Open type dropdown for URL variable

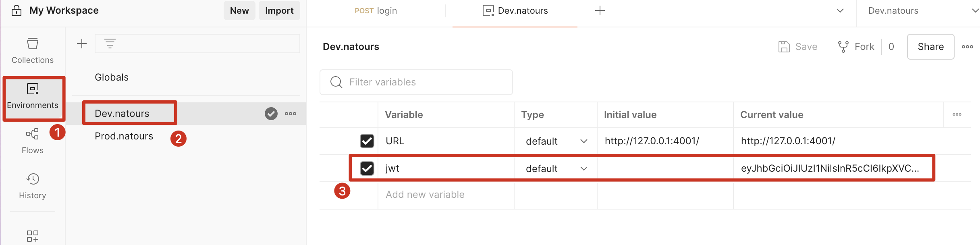click(x=584, y=141)
